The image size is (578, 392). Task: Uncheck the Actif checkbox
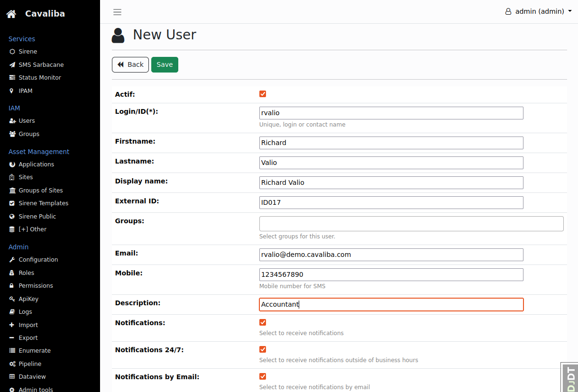point(263,94)
